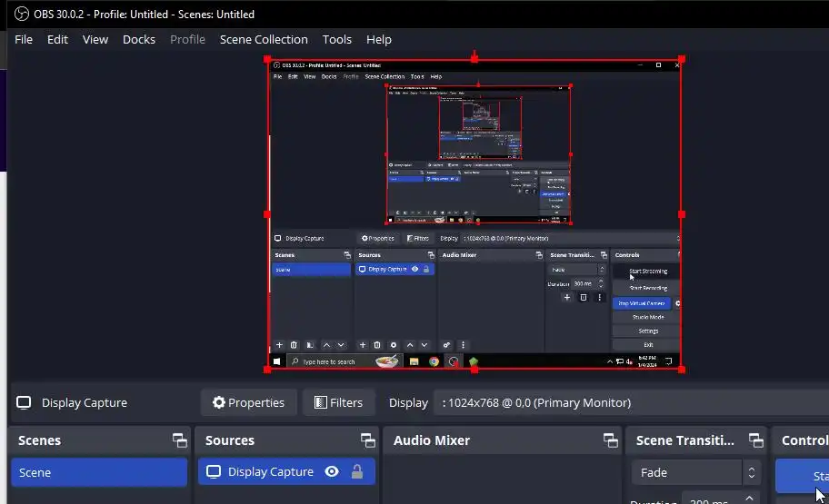Click remove-source trash icon in mirrored preview Sources
Image resolution: width=829 pixels, height=504 pixels.
[x=377, y=345]
